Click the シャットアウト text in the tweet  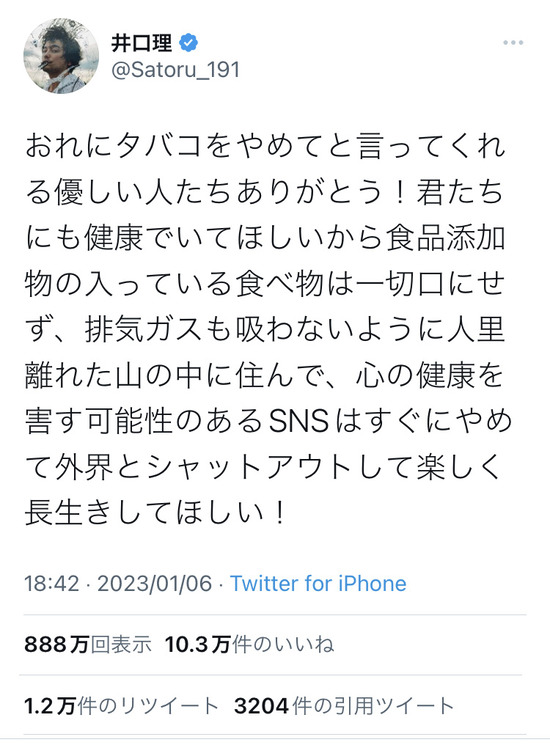click(248, 468)
